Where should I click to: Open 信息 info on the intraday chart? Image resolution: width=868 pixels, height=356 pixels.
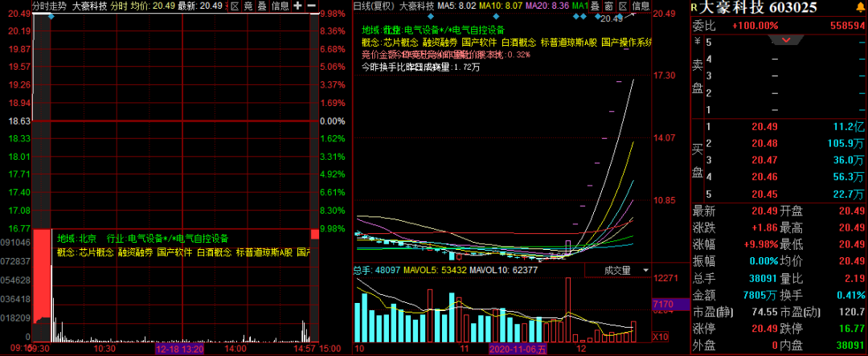point(280,6)
